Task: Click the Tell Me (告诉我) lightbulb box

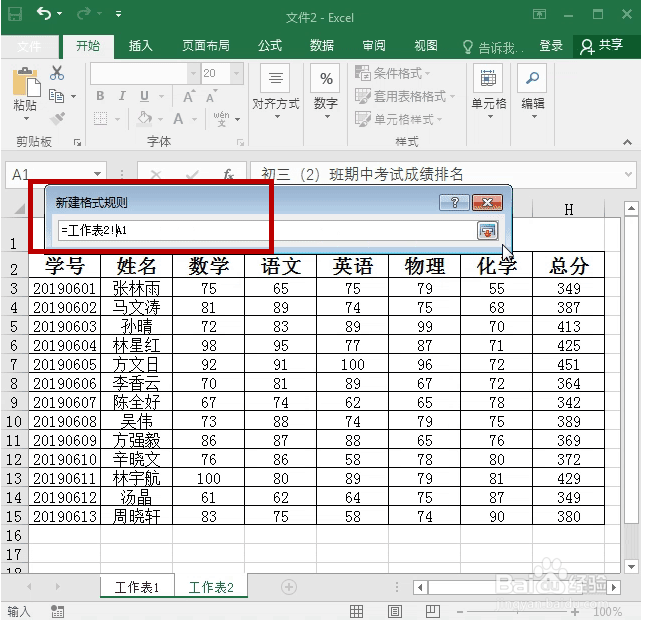Action: pyautogui.click(x=493, y=48)
